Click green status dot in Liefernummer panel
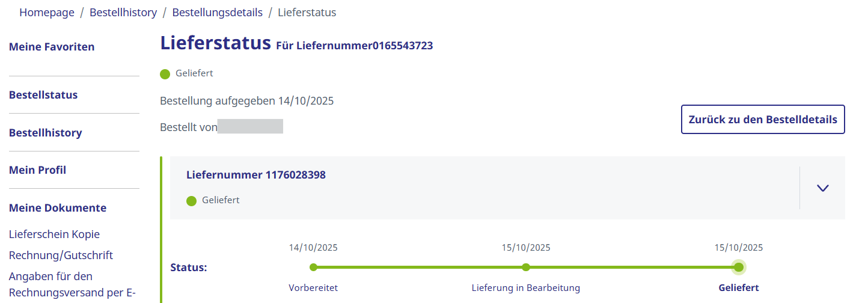This screenshot has height=303, width=868. coord(192,201)
